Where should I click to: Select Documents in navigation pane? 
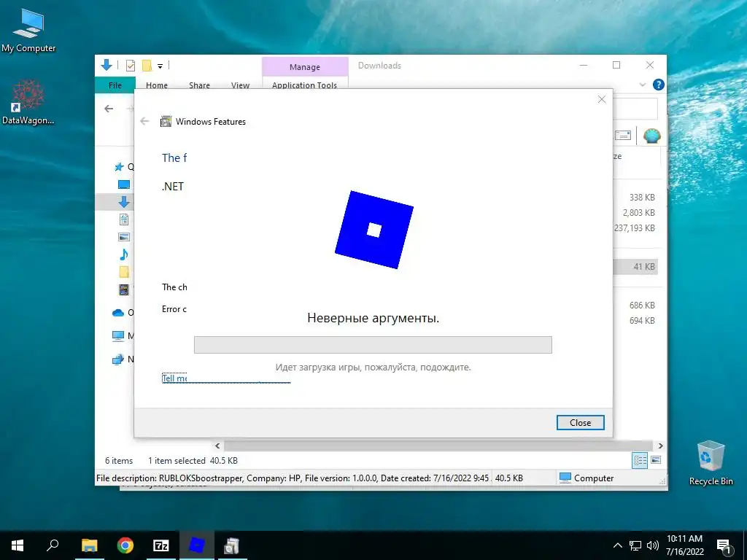124,219
